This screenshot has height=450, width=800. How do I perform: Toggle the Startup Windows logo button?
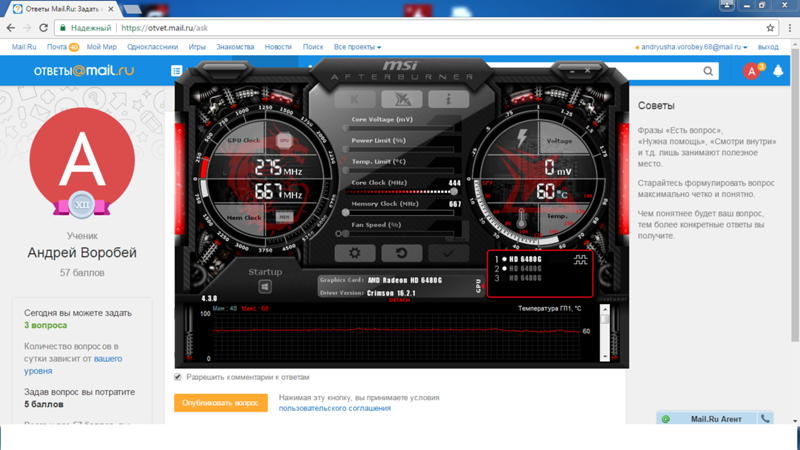265,287
